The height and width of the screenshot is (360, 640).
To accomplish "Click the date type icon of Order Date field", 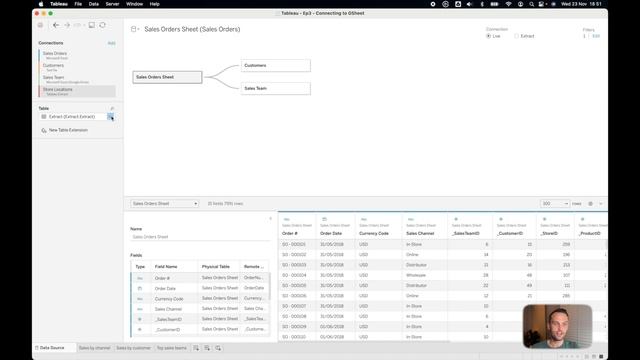I will click(x=140, y=289).
